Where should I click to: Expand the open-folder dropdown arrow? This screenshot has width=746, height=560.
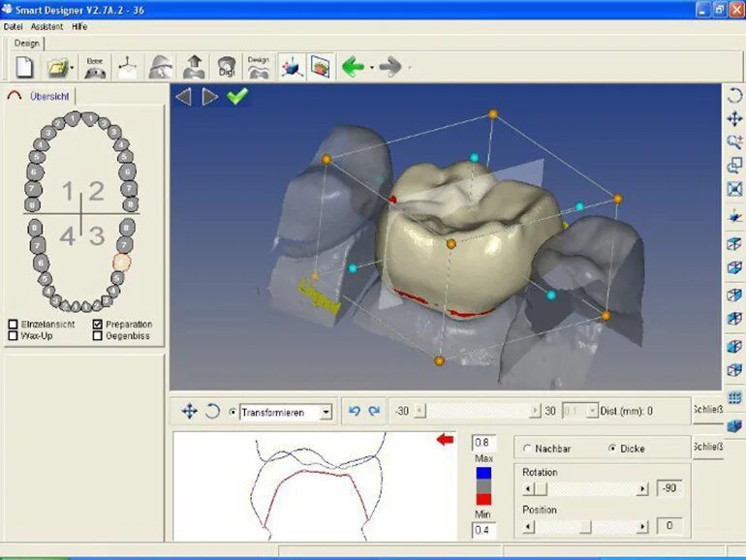(72, 68)
